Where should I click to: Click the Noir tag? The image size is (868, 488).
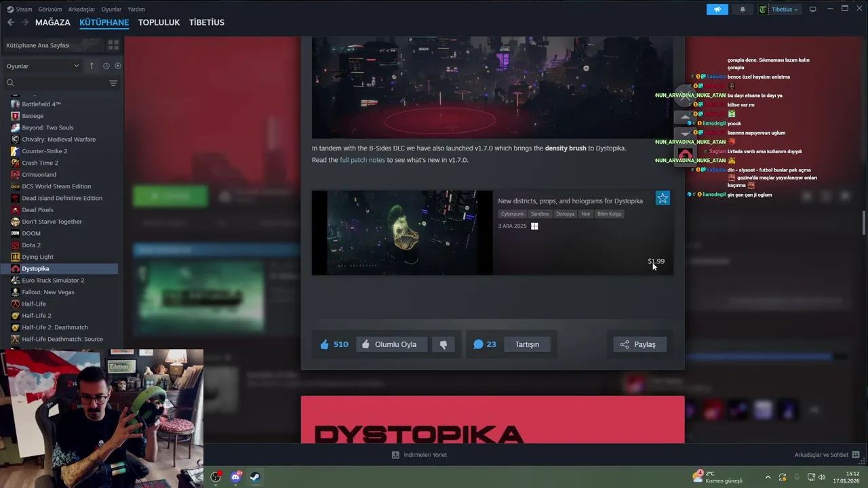pos(586,214)
